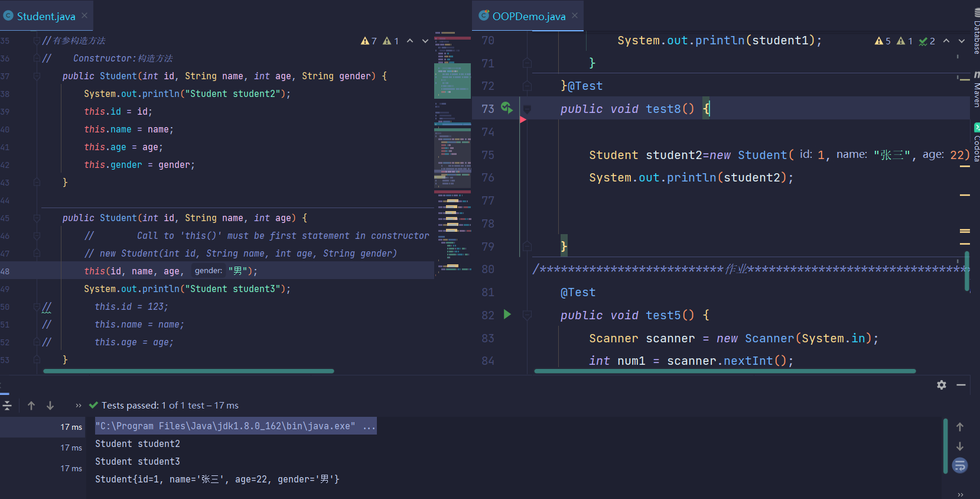Toggle fold marker at line 71 in OOPDemo
The image size is (980, 499).
(x=527, y=63)
